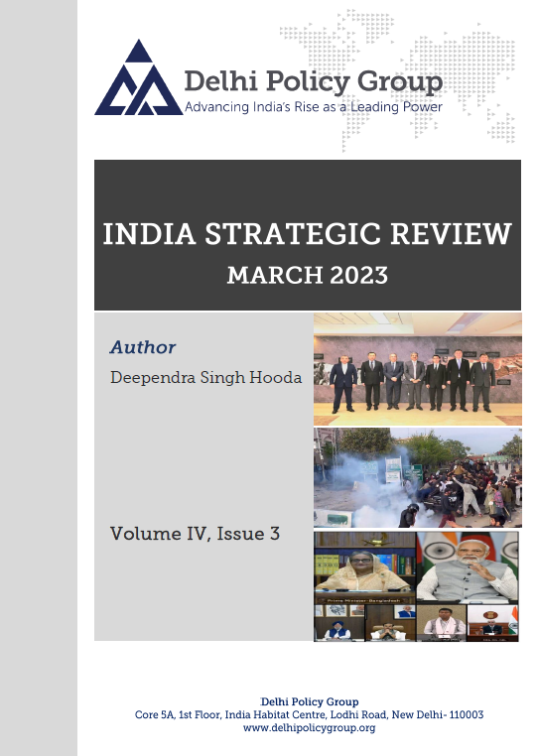Click the Delhi Policy Group triangle logo
Viewport: 537px width, 756px height.
pyautogui.click(x=139, y=78)
